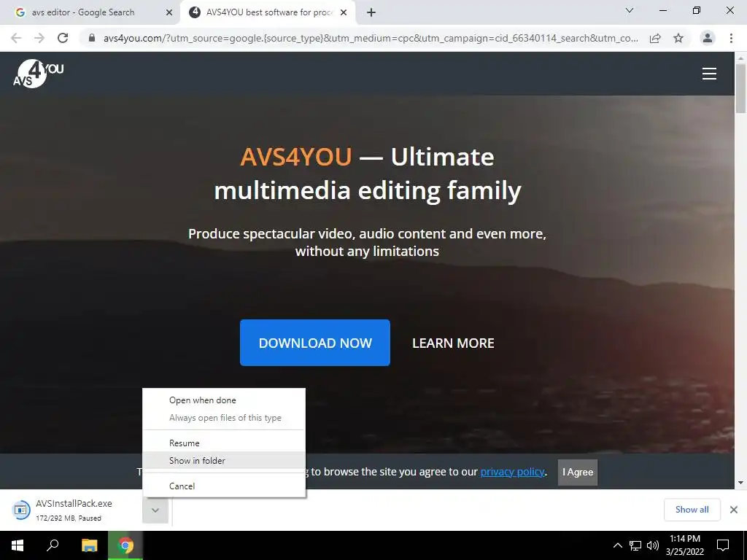Show hidden system tray icons

pyautogui.click(x=617, y=545)
